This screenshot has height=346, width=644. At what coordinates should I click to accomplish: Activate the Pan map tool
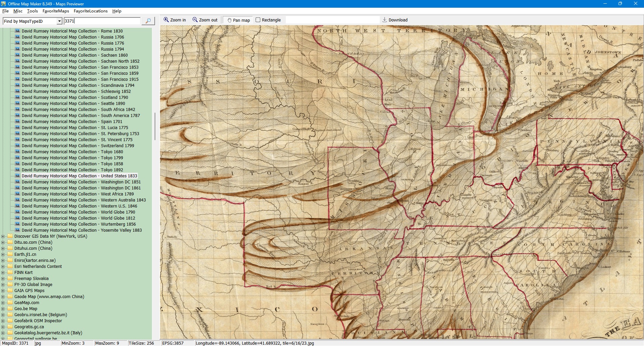(x=238, y=20)
